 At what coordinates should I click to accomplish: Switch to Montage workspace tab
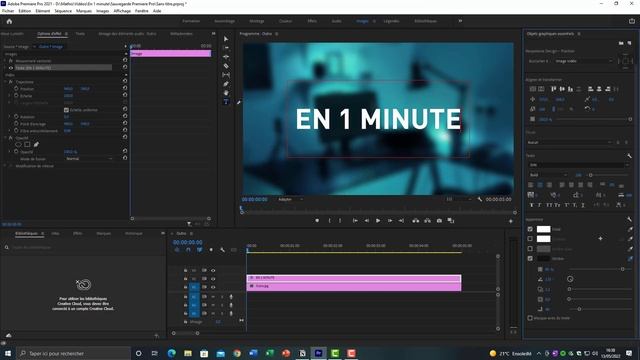point(257,21)
